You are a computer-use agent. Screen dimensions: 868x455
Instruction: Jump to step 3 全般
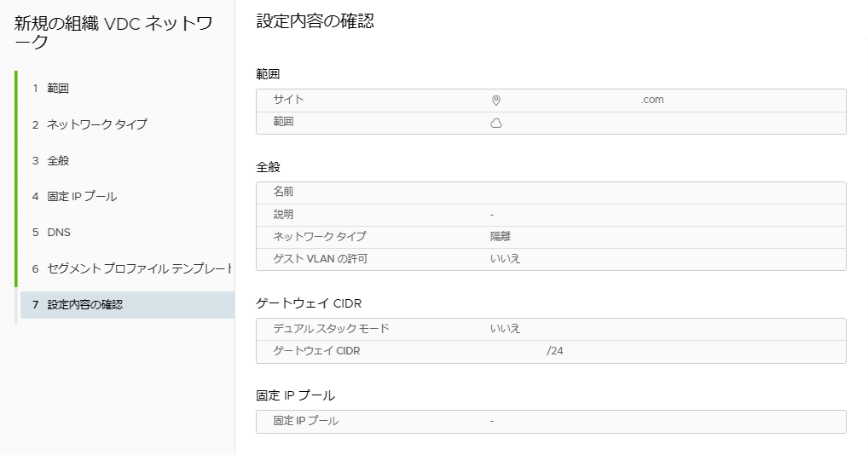[x=58, y=160]
